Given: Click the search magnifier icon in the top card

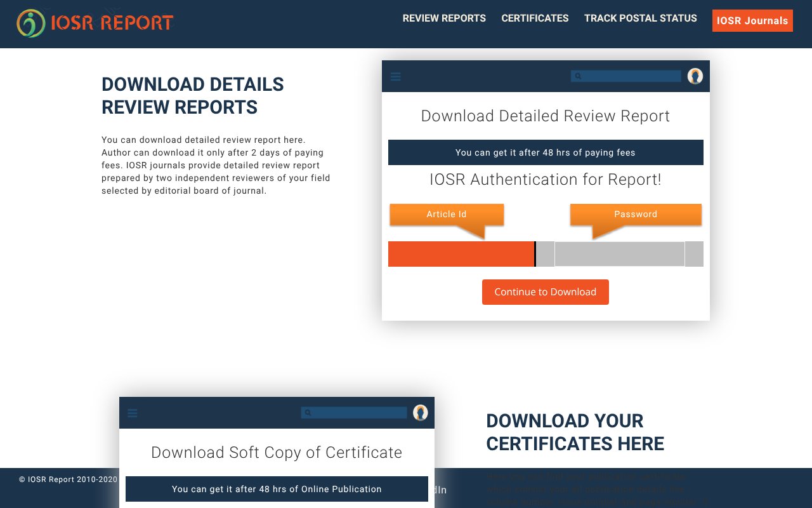Looking at the screenshot, I should (578, 76).
